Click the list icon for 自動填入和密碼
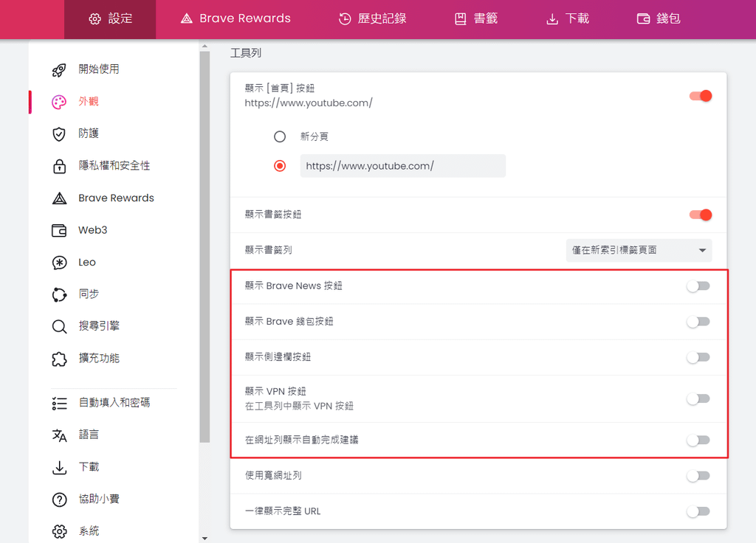756x543 pixels. coord(59,404)
